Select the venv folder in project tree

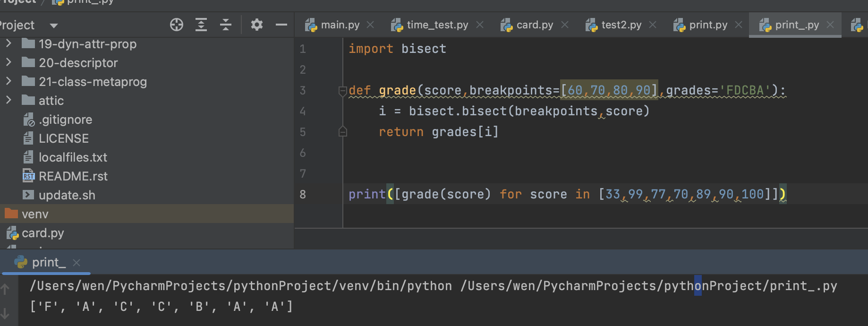pyautogui.click(x=35, y=214)
